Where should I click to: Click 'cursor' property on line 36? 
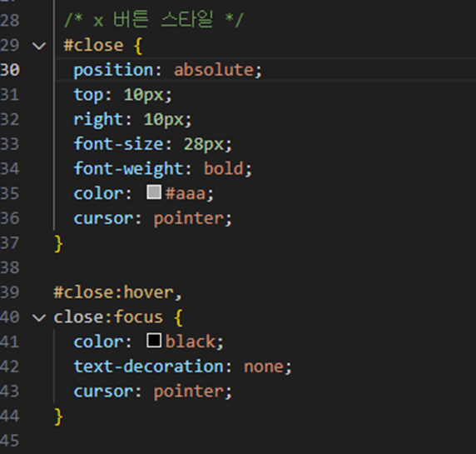[x=103, y=218]
